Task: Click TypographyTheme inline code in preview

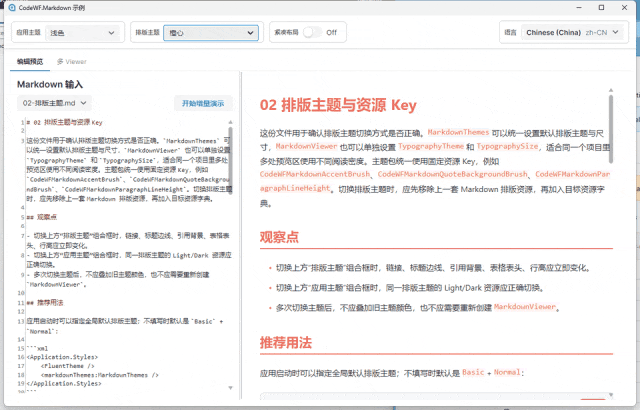Action: [x=431, y=146]
